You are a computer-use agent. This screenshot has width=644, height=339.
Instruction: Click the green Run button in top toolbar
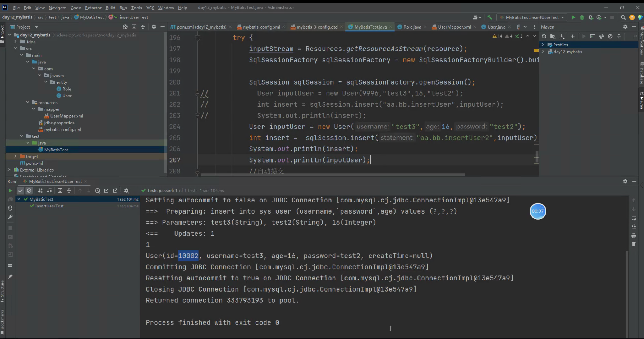pyautogui.click(x=573, y=18)
